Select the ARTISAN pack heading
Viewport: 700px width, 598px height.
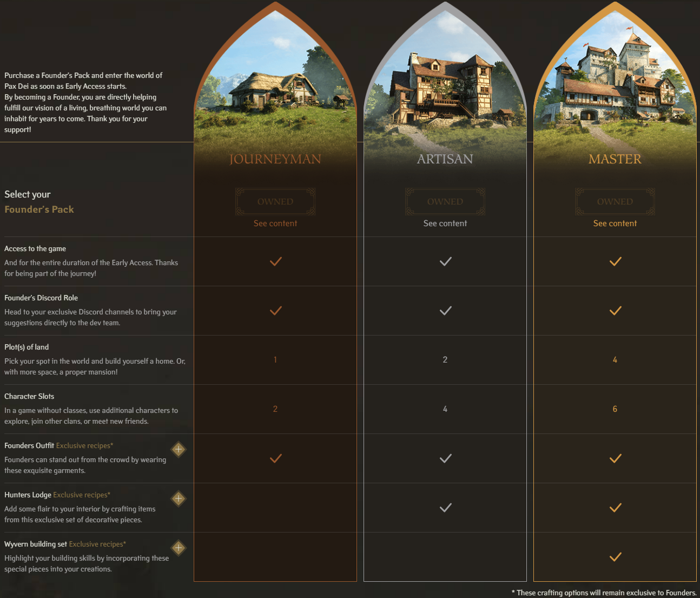[x=445, y=159]
